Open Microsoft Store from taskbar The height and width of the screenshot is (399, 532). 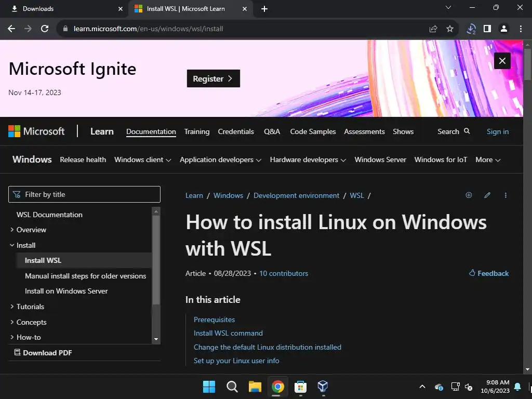[x=300, y=387]
